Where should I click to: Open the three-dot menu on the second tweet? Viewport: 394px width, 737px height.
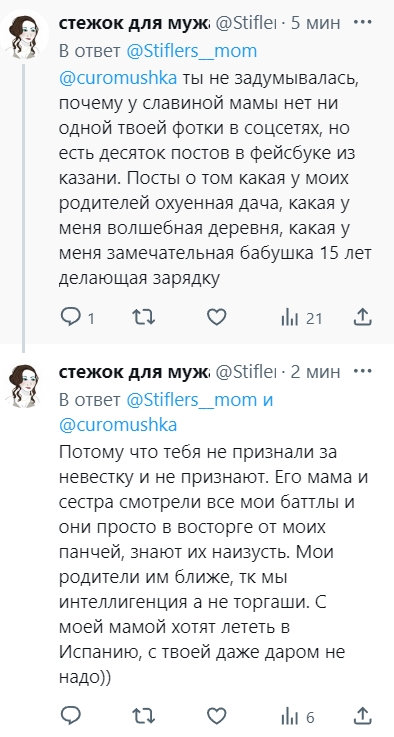(362, 371)
